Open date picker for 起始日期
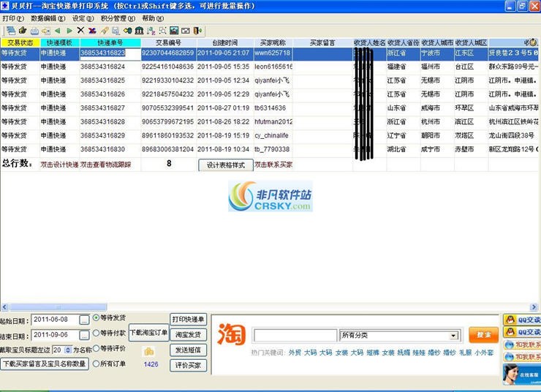Image resolution: width=541 pixels, height=392 pixels. [x=84, y=320]
